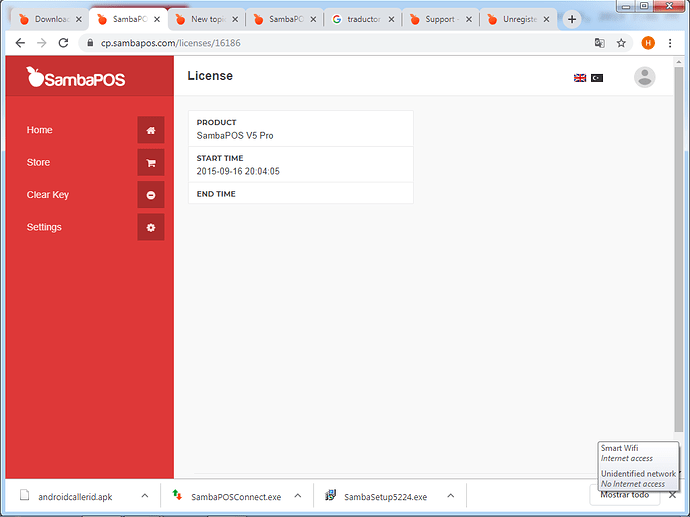
Task: Click the start time 2015-09-16 20:04:05
Action: (x=238, y=171)
